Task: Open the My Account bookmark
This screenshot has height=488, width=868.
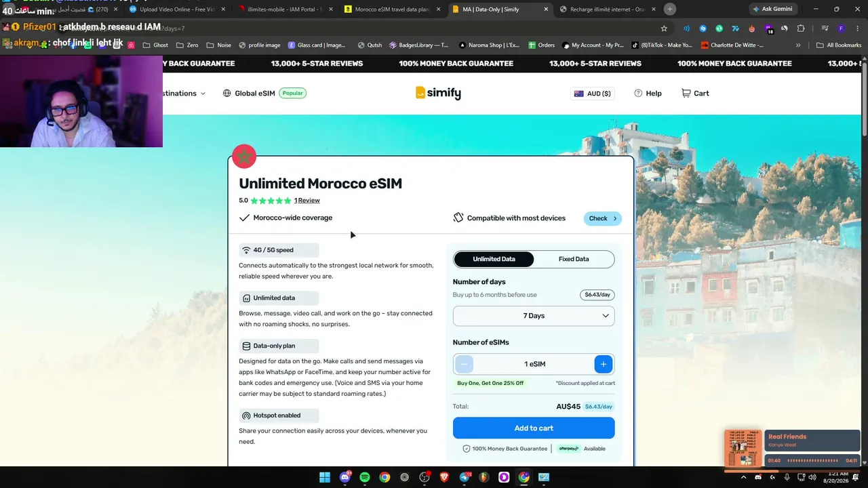Action: 593,45
